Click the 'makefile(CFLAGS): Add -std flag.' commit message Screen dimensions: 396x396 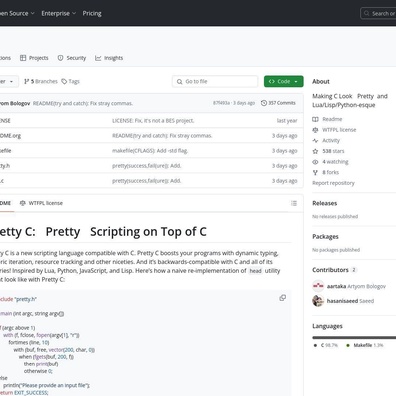[x=150, y=151]
